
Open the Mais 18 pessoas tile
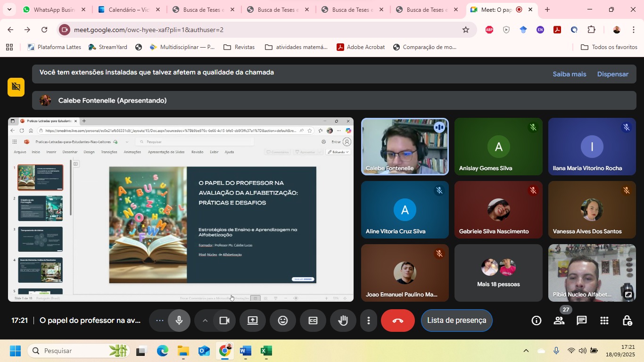498,273
